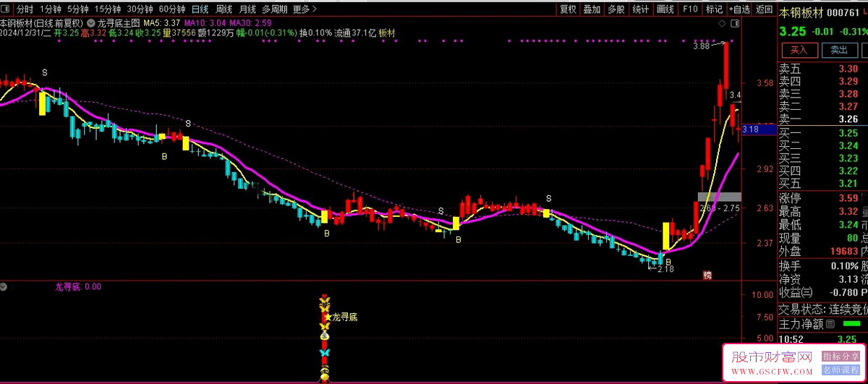868x384 pixels.
Task: Open the 多周期 multi-period view
Action: pyautogui.click(x=274, y=9)
